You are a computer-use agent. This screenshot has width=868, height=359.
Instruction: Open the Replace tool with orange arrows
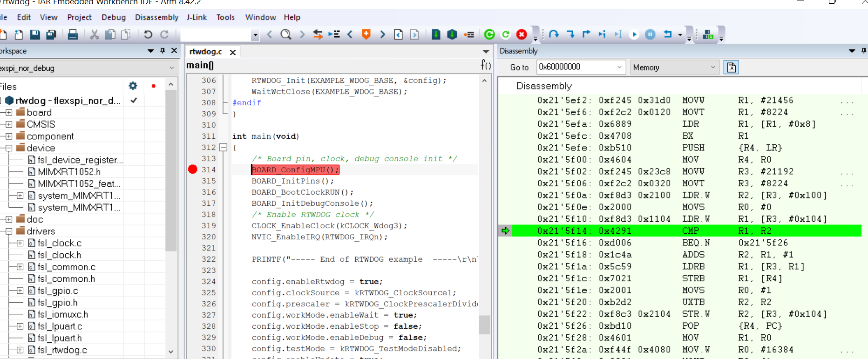coord(318,34)
